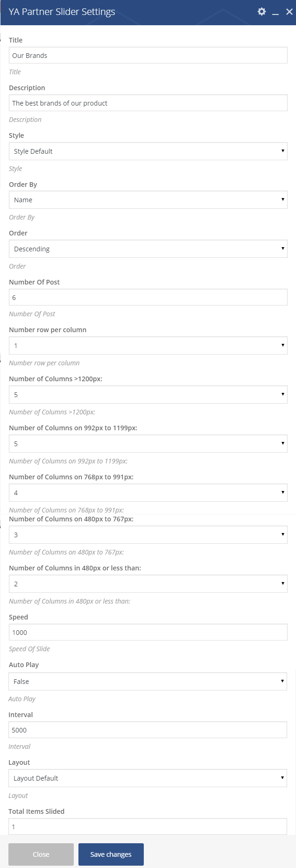This screenshot has height=868, width=296.
Task: Click the Title field containing Our Brands
Action: (x=148, y=56)
